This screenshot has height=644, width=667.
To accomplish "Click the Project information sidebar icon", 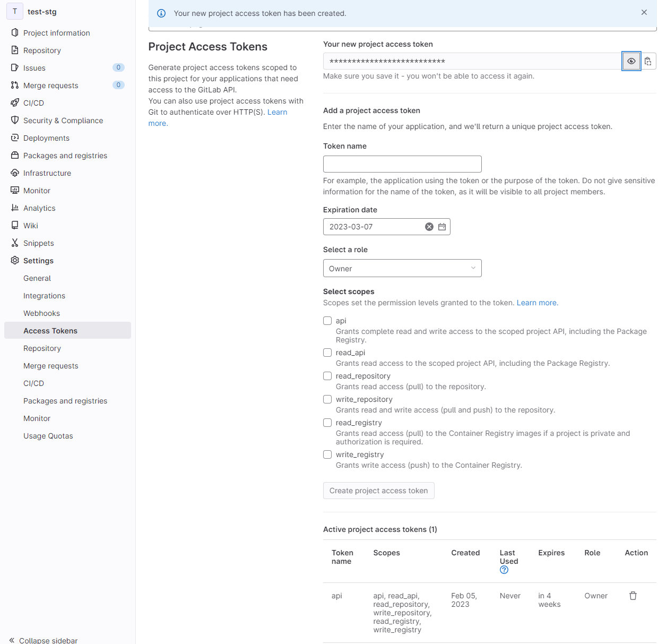I will [x=15, y=32].
